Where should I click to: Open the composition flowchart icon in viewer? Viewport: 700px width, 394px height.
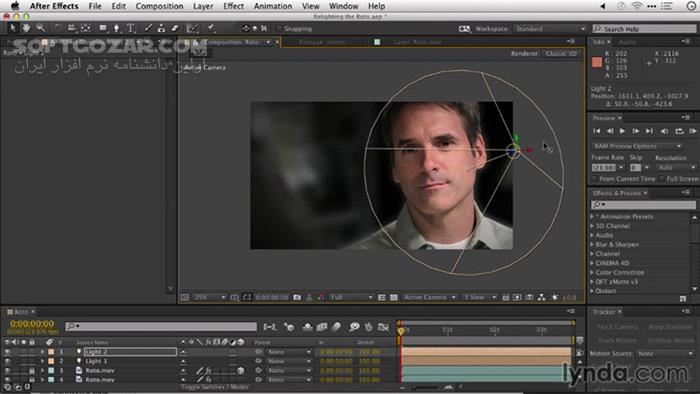[542, 297]
